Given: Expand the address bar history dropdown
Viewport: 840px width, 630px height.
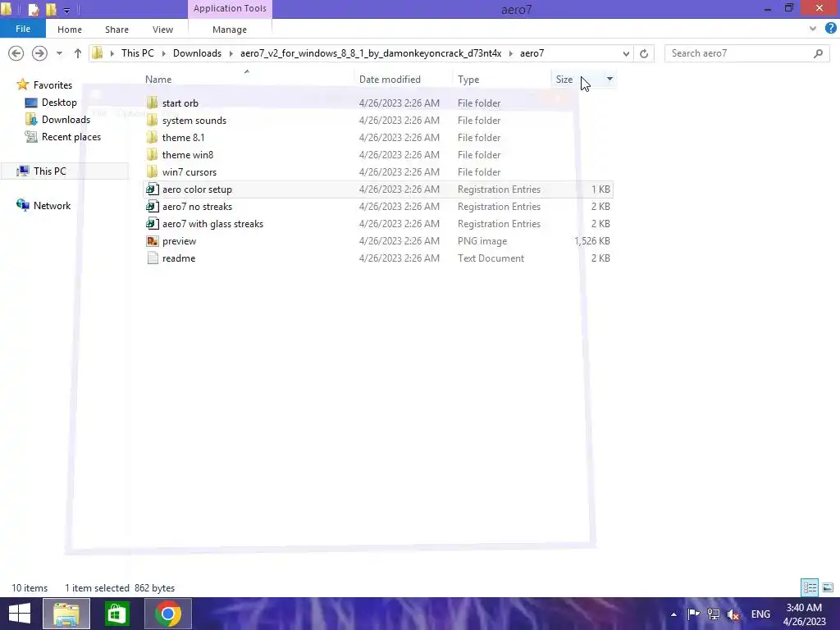Looking at the screenshot, I should (x=626, y=53).
